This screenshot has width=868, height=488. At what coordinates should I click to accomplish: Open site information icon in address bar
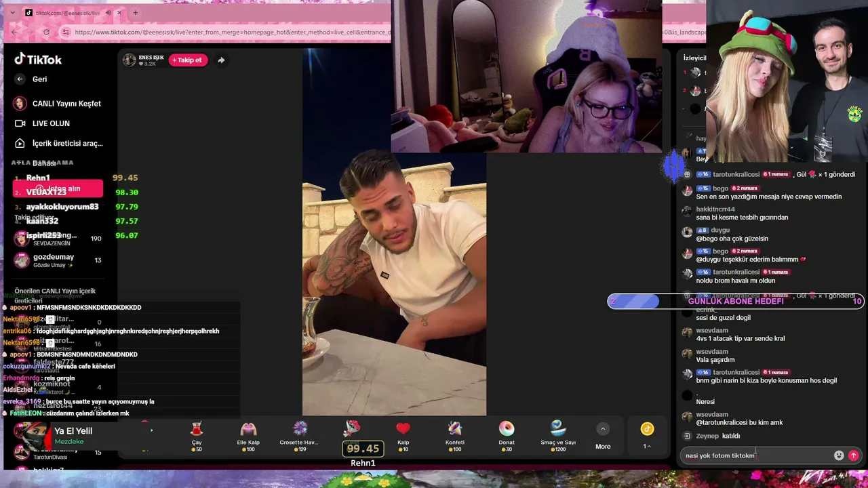66,32
